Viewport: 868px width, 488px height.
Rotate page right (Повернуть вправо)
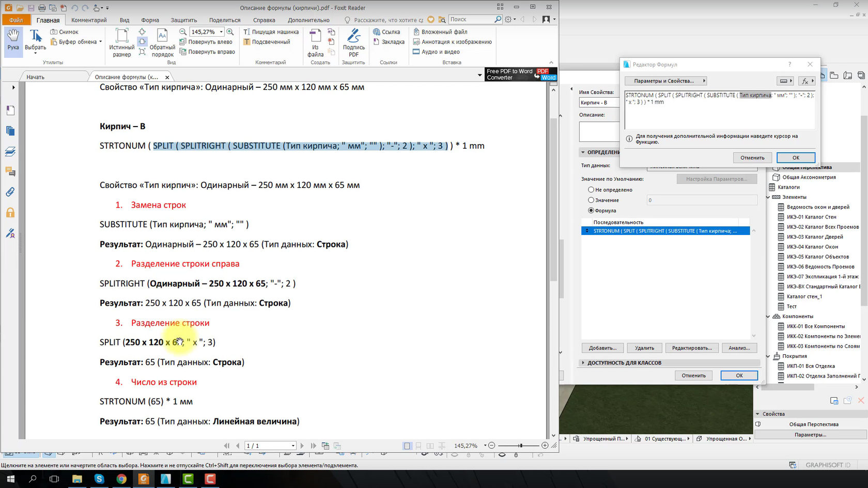tap(207, 52)
